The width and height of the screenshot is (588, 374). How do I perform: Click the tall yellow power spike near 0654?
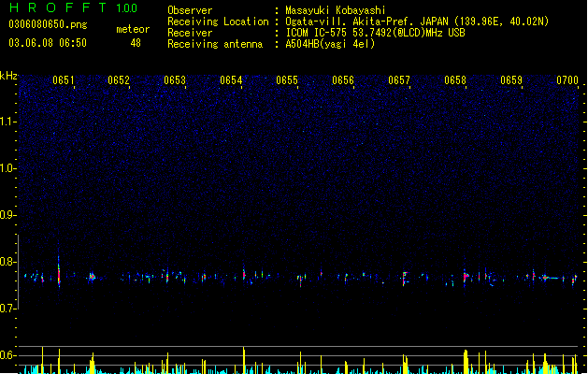(x=244, y=360)
